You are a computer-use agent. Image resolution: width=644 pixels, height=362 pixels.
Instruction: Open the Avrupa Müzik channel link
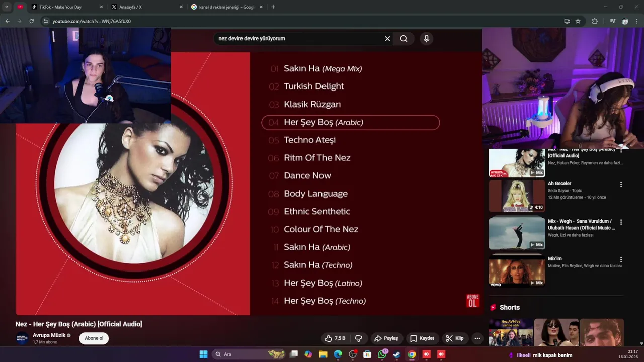(x=49, y=335)
